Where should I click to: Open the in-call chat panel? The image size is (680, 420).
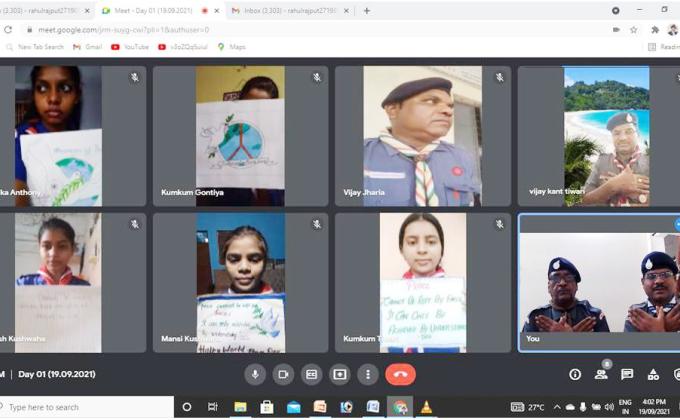pos(627,374)
